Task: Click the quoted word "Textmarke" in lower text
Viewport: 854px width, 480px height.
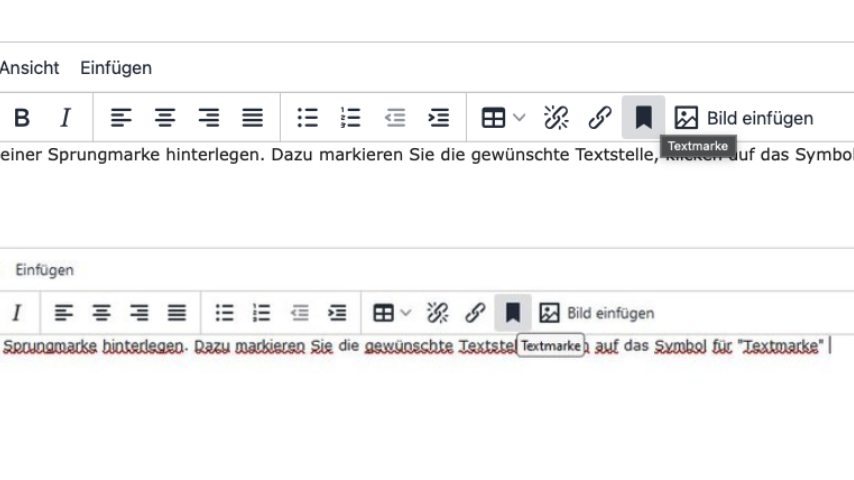Action: [x=780, y=345]
